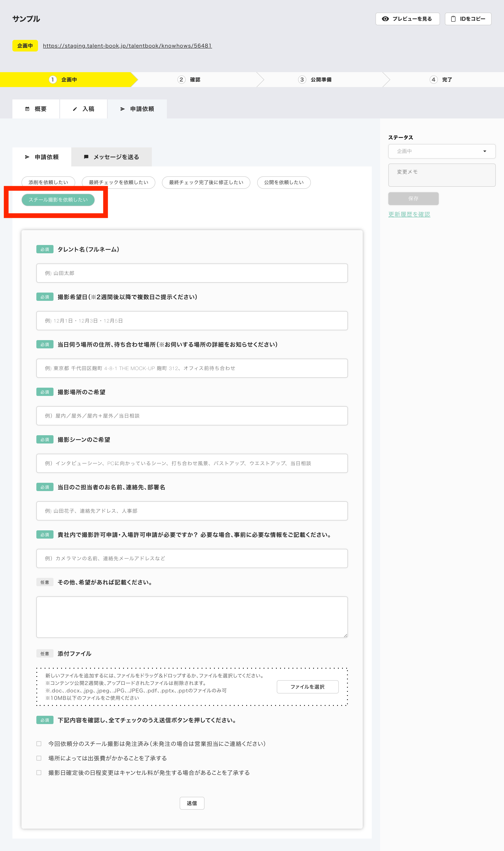The width and height of the screenshot is (504, 851).
Task: Click the step 4 完了 circle in the progress bar
Action: point(433,80)
